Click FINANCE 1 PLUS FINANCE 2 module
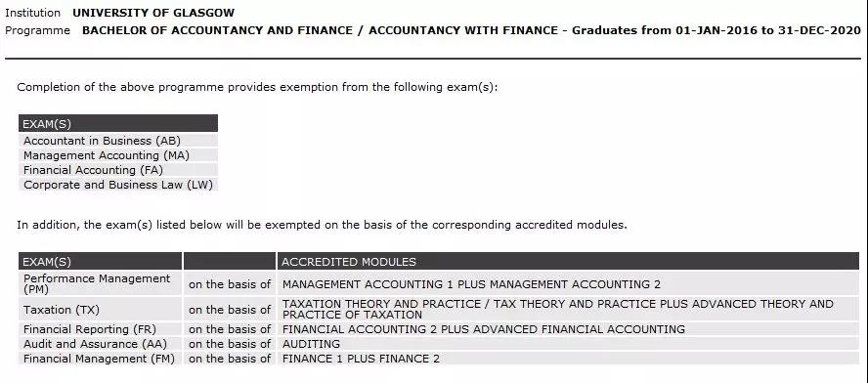This screenshot has width=868, height=383. pyautogui.click(x=361, y=359)
